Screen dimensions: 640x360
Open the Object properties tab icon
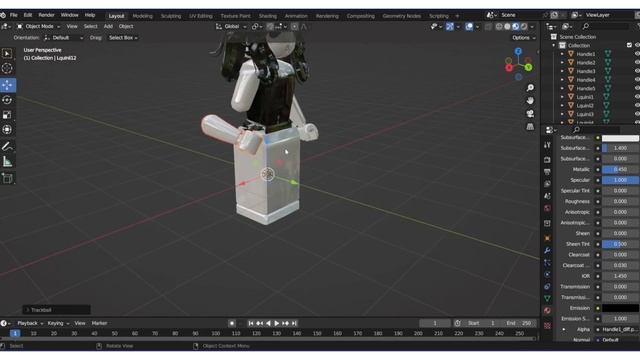pyautogui.click(x=547, y=238)
